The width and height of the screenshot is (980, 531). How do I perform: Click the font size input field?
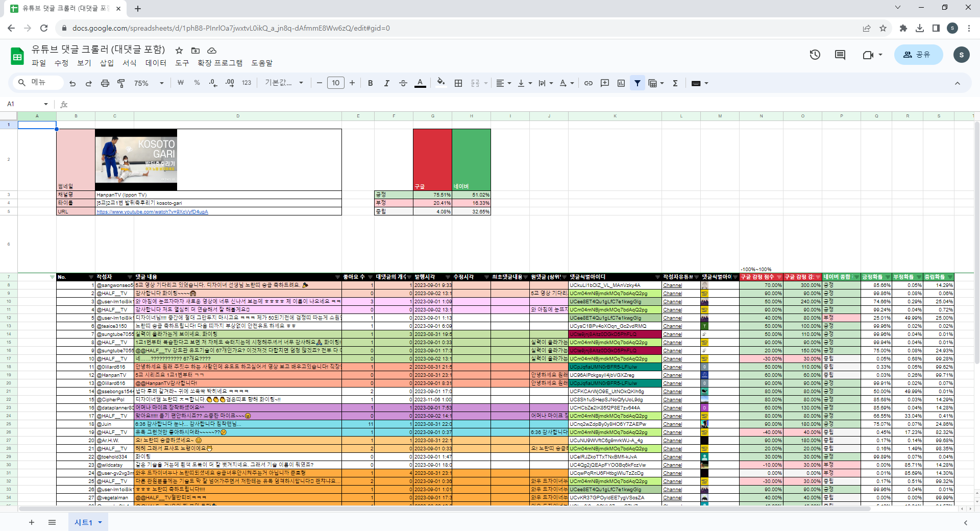point(335,83)
